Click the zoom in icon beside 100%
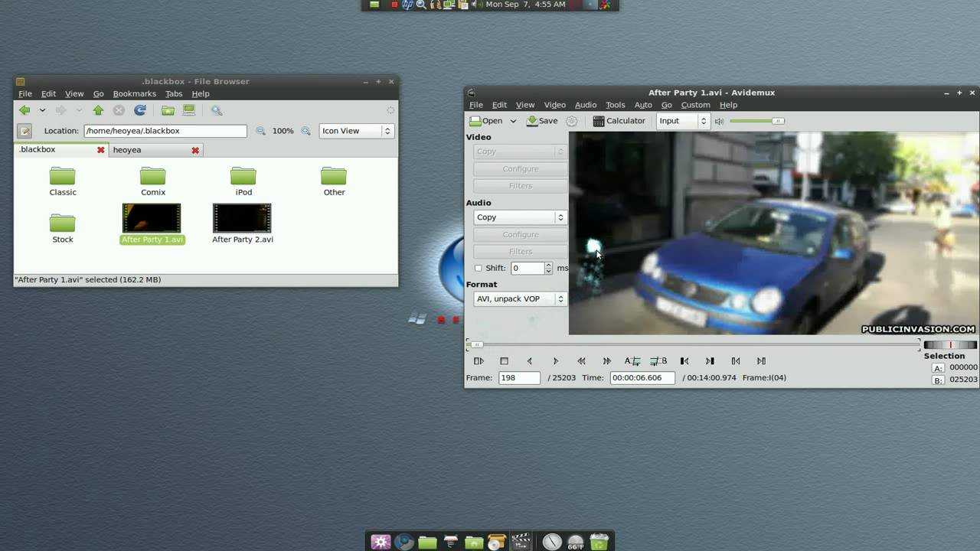Image resolution: width=980 pixels, height=551 pixels. point(305,131)
